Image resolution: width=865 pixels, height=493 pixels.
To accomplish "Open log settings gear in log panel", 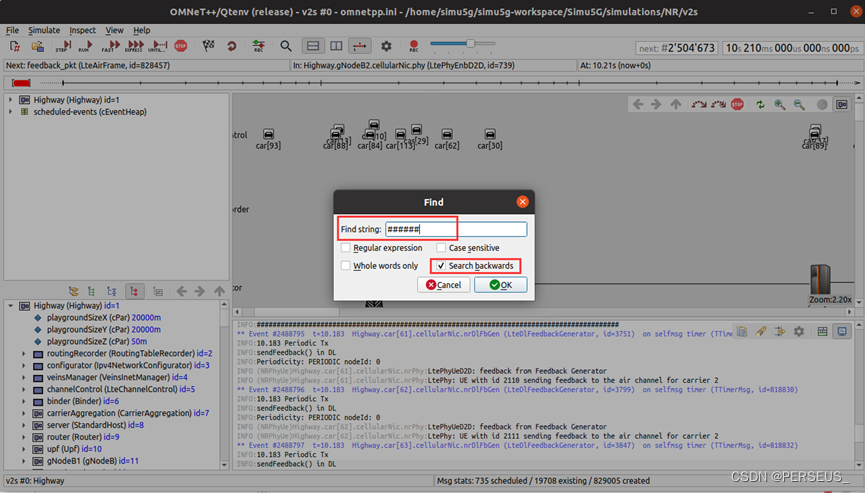I will click(799, 331).
